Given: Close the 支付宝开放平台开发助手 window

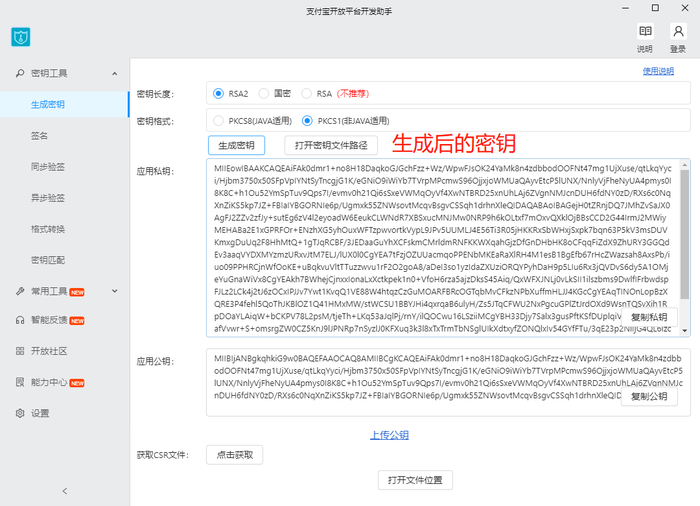Looking at the screenshot, I should 685,8.
